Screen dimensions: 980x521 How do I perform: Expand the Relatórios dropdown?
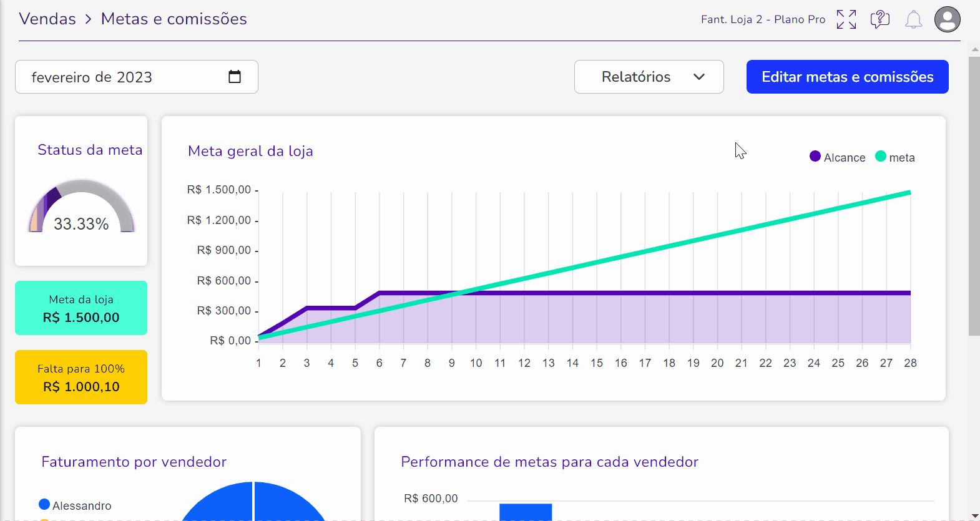coord(649,77)
